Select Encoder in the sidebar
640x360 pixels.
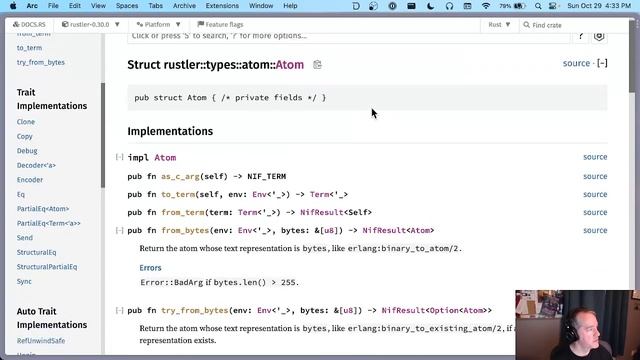tap(30, 180)
